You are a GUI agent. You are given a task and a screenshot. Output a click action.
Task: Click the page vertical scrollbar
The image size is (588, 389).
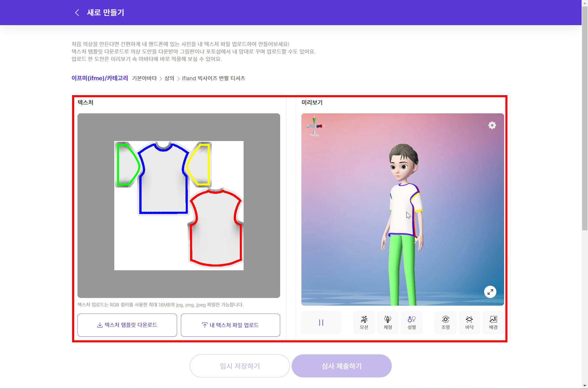[x=584, y=118]
